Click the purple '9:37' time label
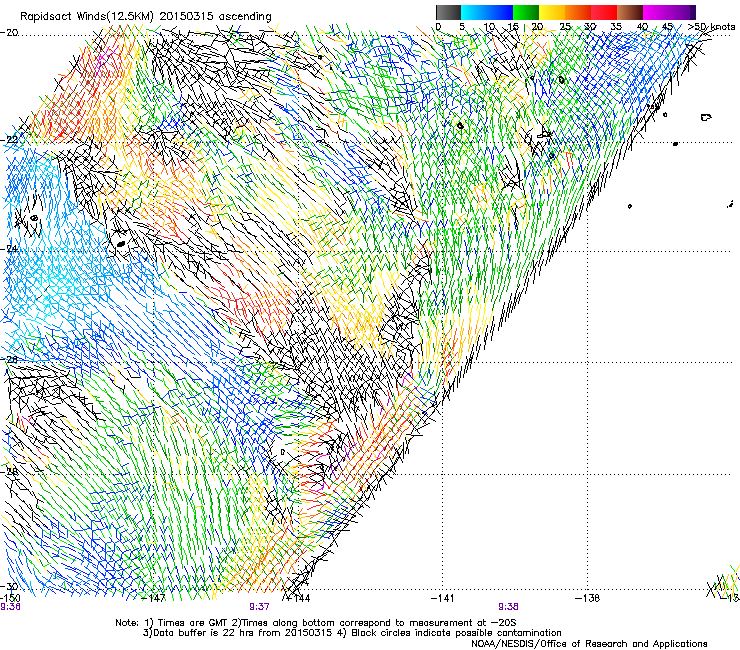Image resolution: width=740 pixels, height=650 pixels. (x=259, y=607)
